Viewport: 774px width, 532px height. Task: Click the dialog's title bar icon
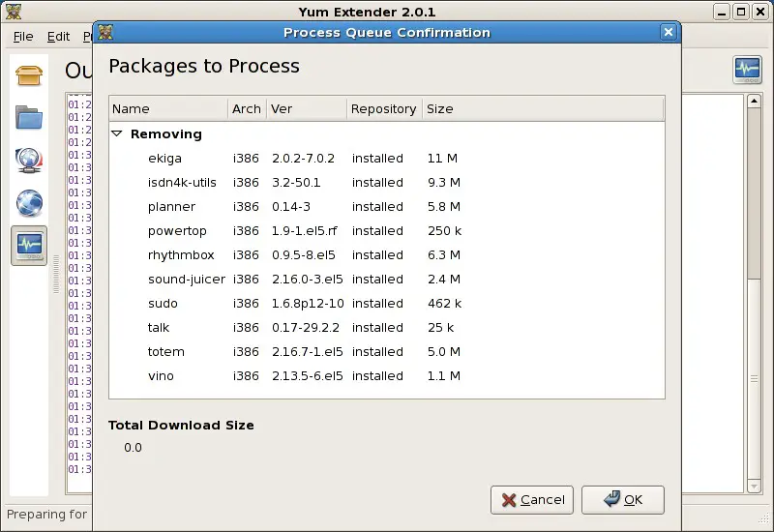105,32
